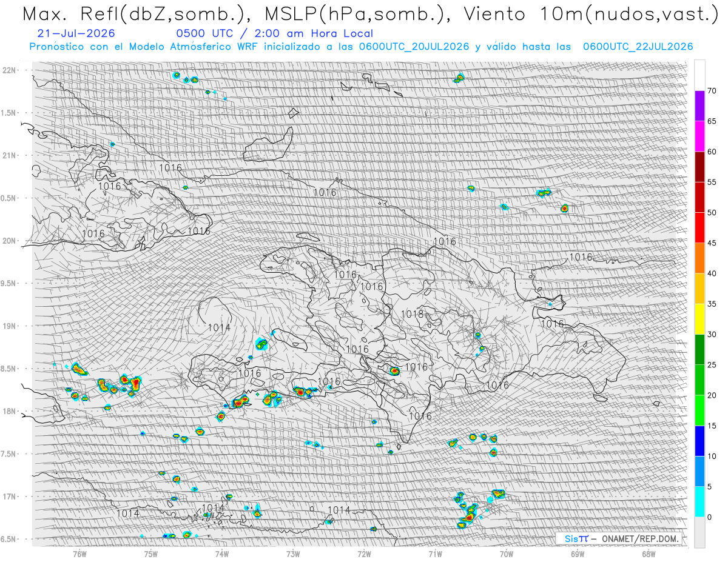This screenshot has width=728, height=562.
Task: Click the colorbar value label '55'
Action: coord(712,182)
